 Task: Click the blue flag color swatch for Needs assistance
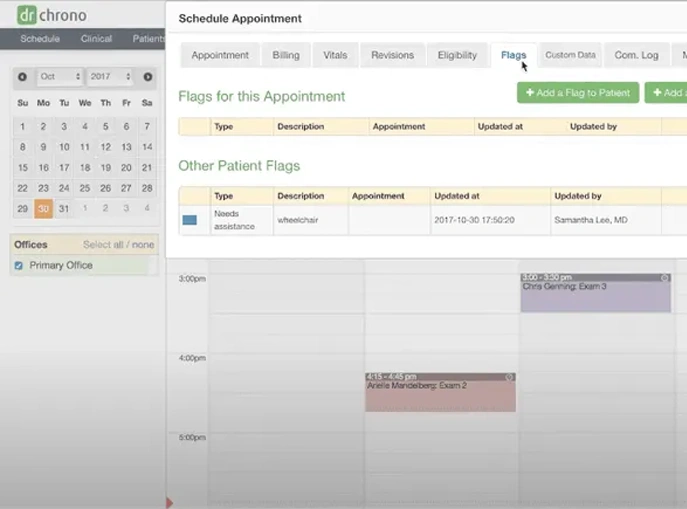[189, 220]
